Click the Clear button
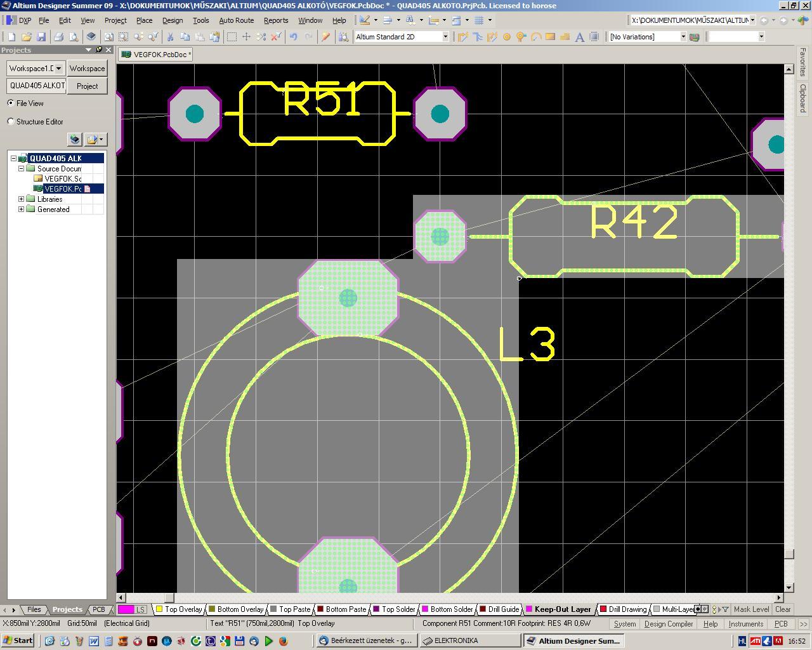Image resolution: width=812 pixels, height=650 pixels. pyautogui.click(x=783, y=609)
